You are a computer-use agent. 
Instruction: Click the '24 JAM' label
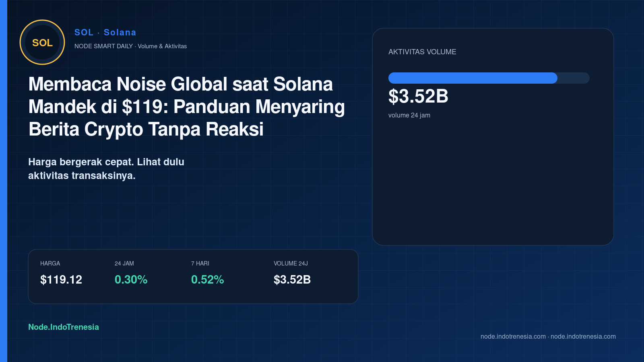click(x=124, y=263)
